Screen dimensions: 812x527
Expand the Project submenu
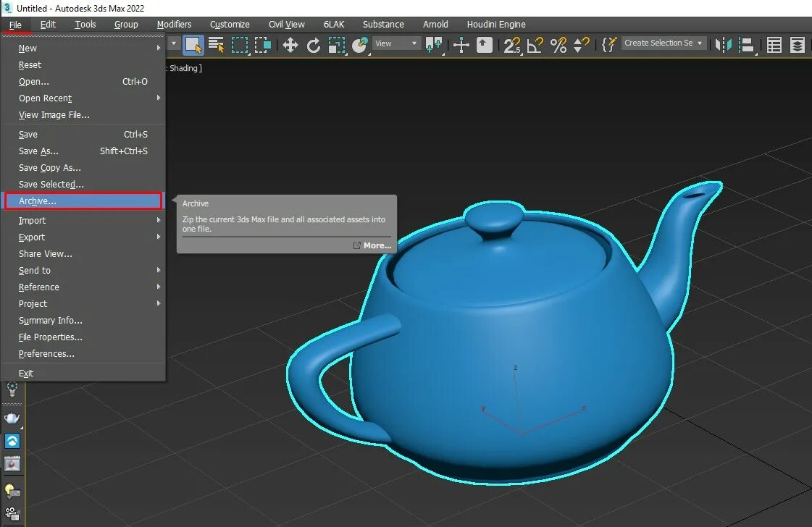click(83, 303)
